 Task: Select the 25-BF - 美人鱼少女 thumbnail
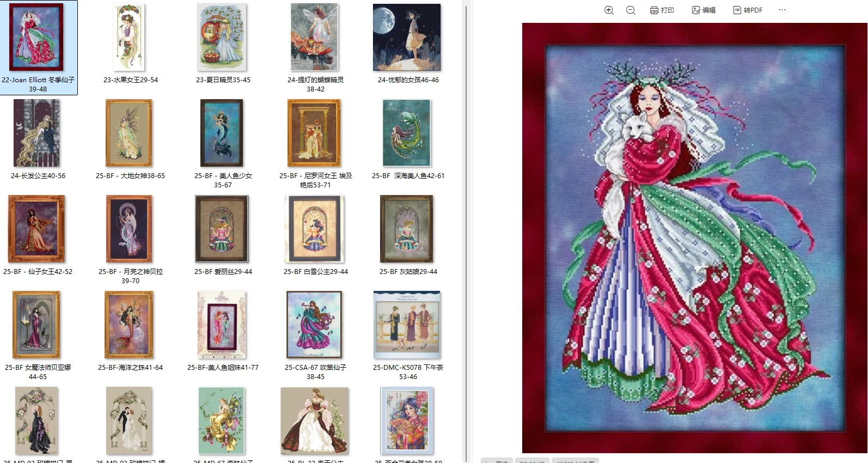pos(222,133)
